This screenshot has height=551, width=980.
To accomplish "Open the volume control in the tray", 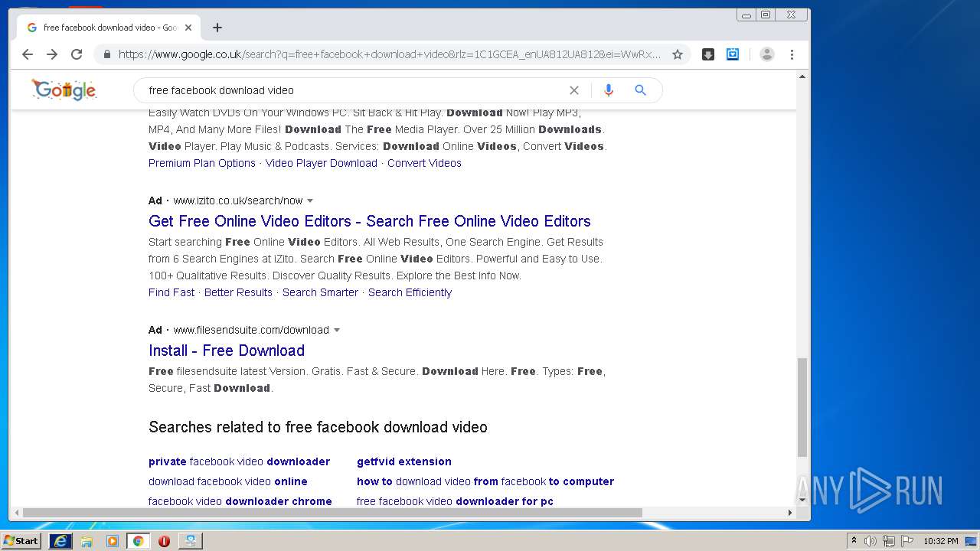I will point(871,541).
